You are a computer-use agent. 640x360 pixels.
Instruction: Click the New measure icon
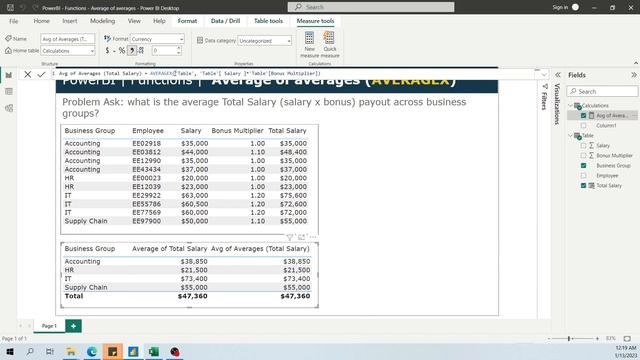309,38
